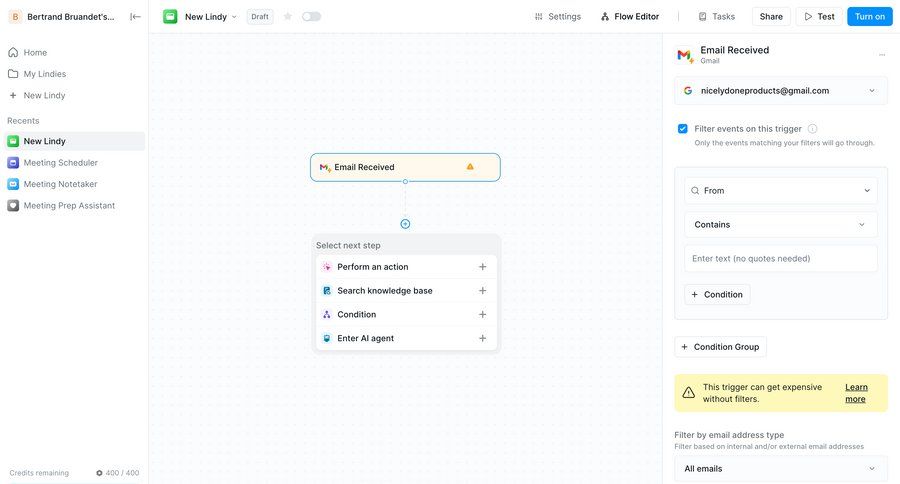The image size is (900, 484).
Task: Open the New Lindy name dropdown chevron
Action: [x=234, y=17]
